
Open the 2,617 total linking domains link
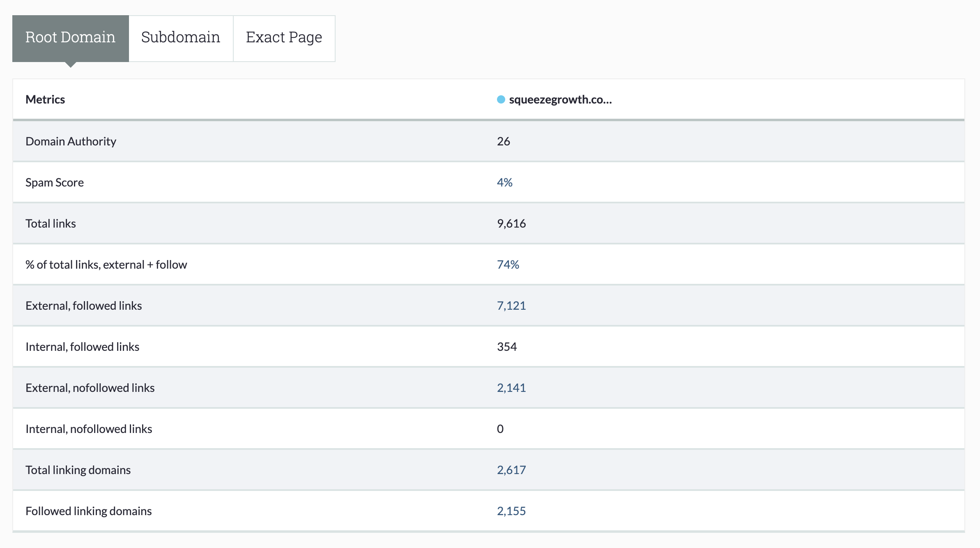tap(511, 470)
